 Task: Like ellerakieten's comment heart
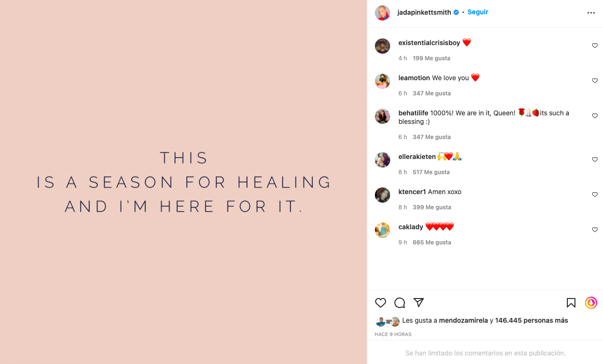[x=594, y=159]
